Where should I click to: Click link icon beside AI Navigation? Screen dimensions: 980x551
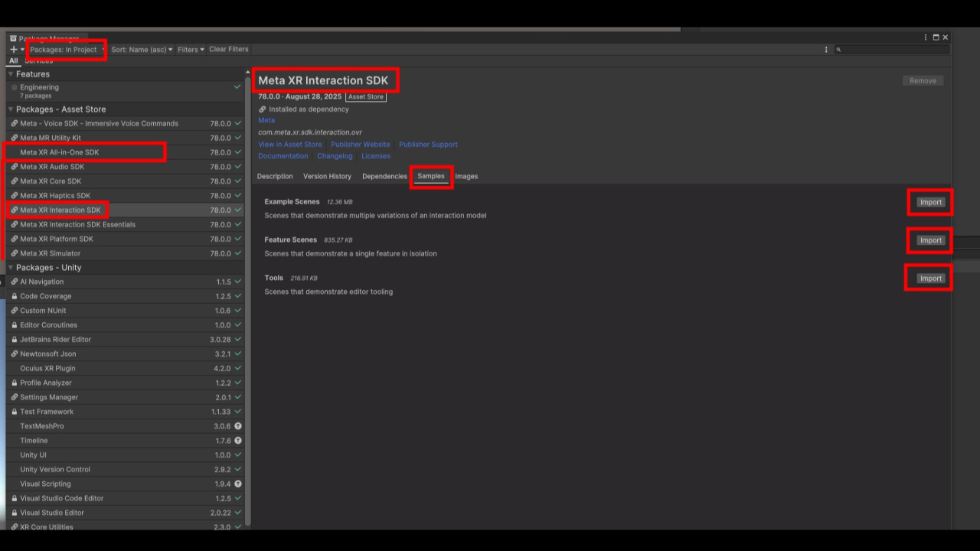[x=14, y=282]
